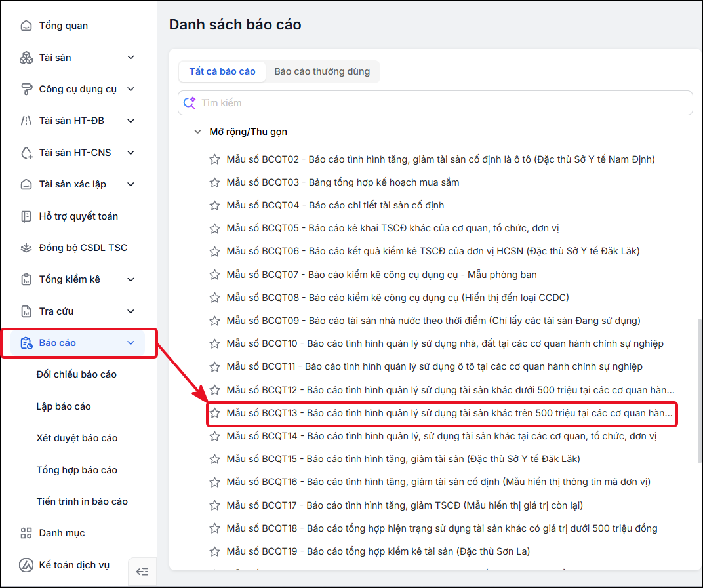The height and width of the screenshot is (588, 703).
Task: Switch to Báo cáo thường dùng tab
Action: click(x=323, y=71)
